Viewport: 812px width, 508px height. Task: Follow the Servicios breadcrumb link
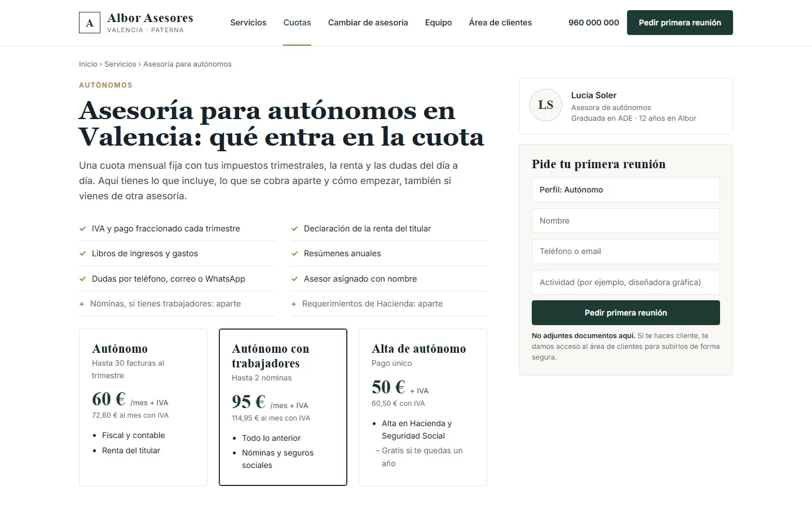[x=120, y=64]
